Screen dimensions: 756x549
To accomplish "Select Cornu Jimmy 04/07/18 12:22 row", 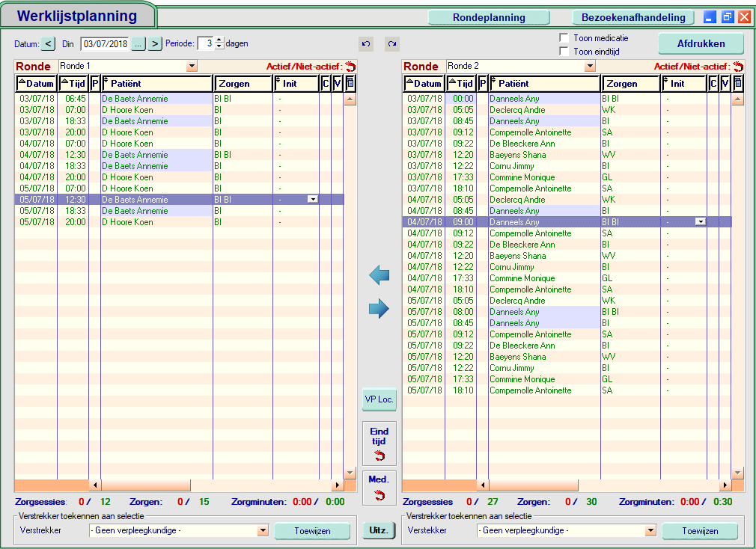I will 567,267.
